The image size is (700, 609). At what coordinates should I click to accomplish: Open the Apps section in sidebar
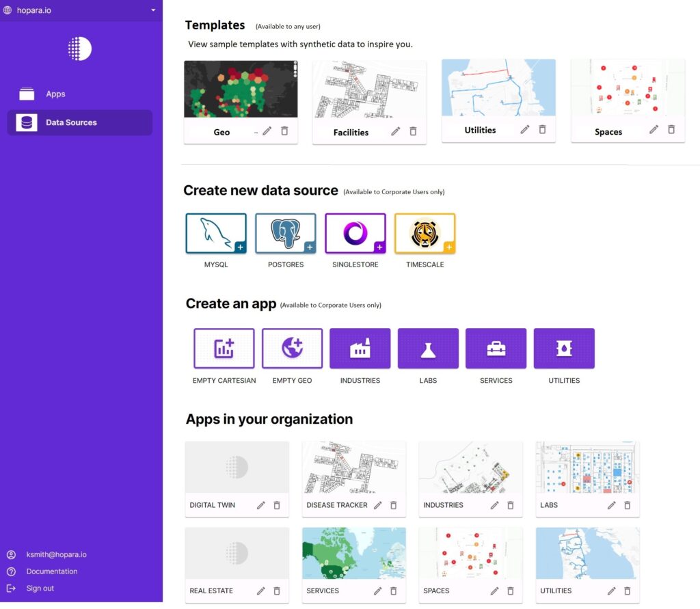55,94
